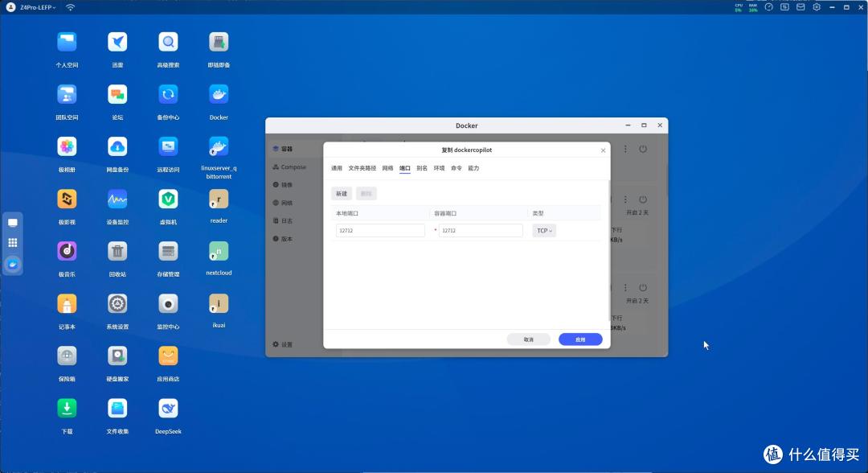The height and width of the screenshot is (473, 868).
Task: Open the 下载 download icon
Action: point(67,408)
